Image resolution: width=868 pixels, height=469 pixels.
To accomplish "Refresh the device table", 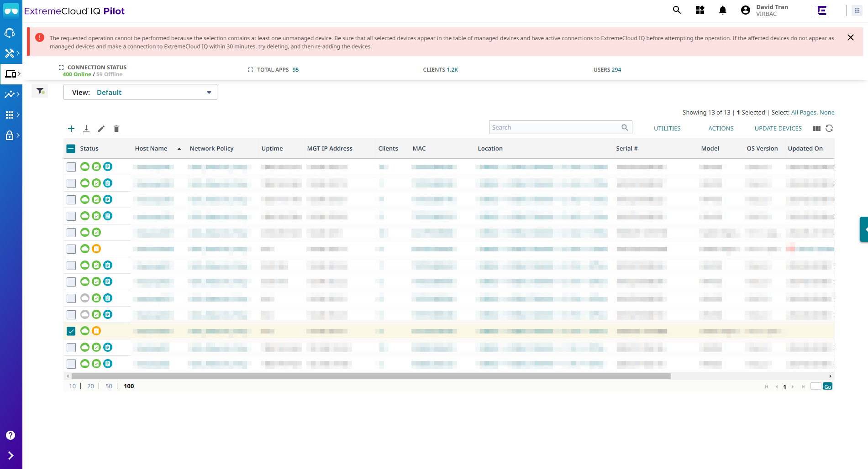I will click(x=829, y=129).
